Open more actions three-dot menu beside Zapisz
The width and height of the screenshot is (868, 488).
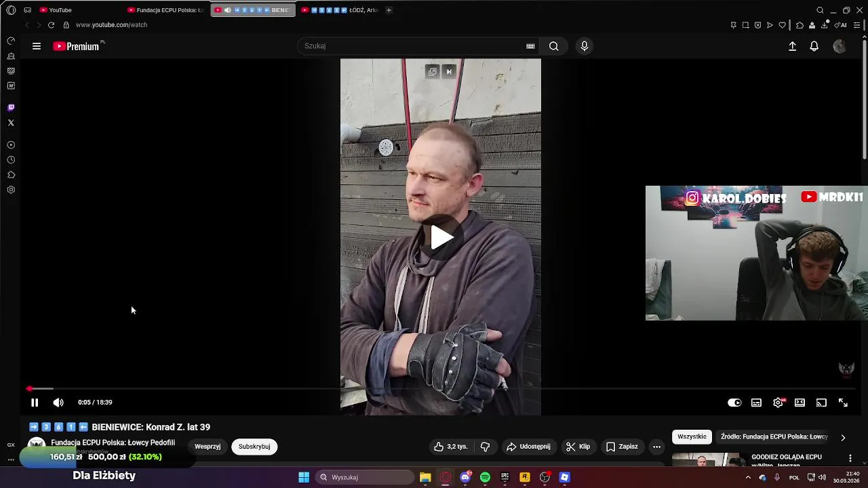[x=656, y=447]
